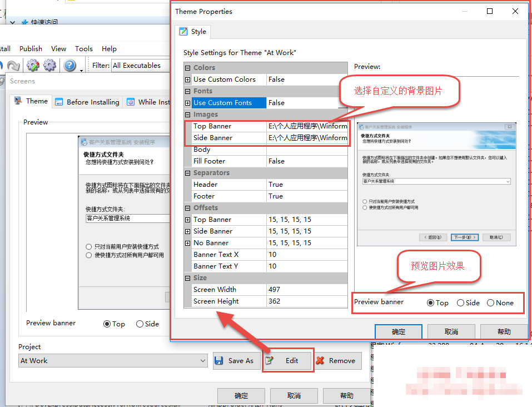Click the Screen Height value 362
The image size is (532, 407).
tap(307, 301)
